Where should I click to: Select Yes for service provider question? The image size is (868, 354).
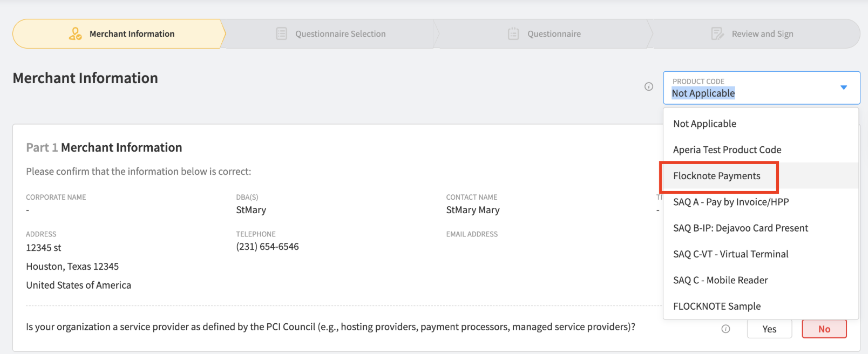[x=769, y=329]
